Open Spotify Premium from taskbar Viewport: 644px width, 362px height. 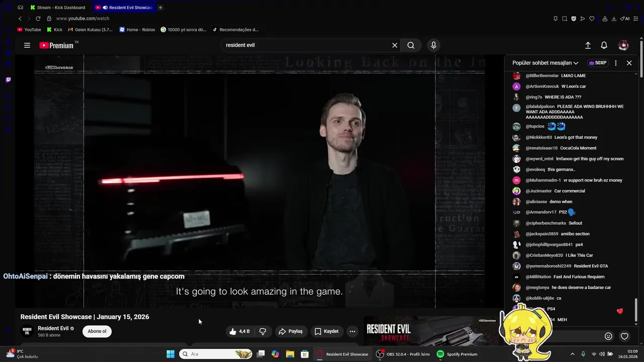(x=457, y=354)
